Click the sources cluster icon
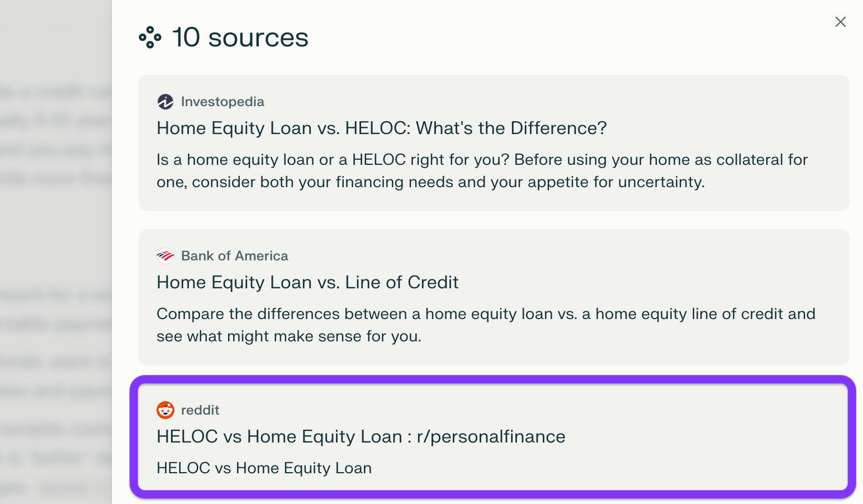The height and width of the screenshot is (504, 863). (150, 37)
